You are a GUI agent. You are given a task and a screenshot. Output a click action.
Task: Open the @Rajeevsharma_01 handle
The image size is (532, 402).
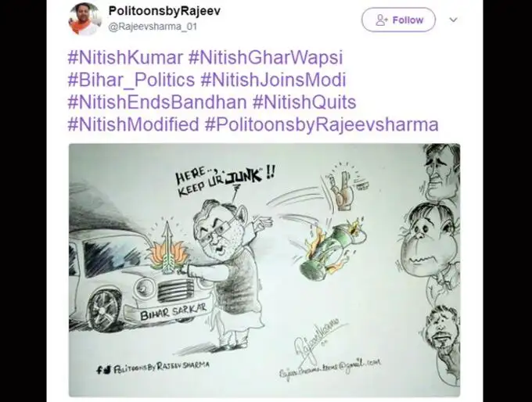153,27
